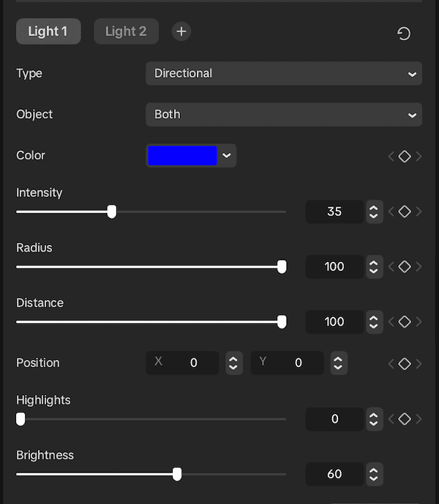Go to previous Distance keyframe
Screen dimensions: 439x504
[x=391, y=322]
